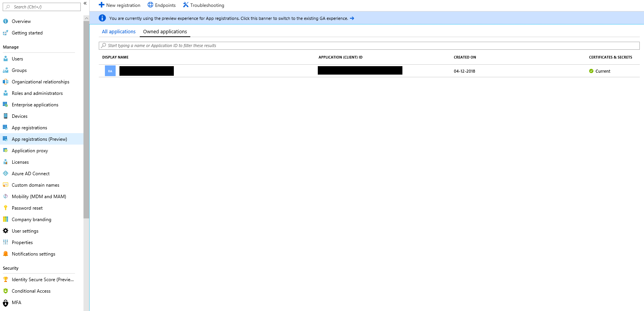Click the Certificates & Secrets column header
The image size is (644, 311).
pos(610,57)
